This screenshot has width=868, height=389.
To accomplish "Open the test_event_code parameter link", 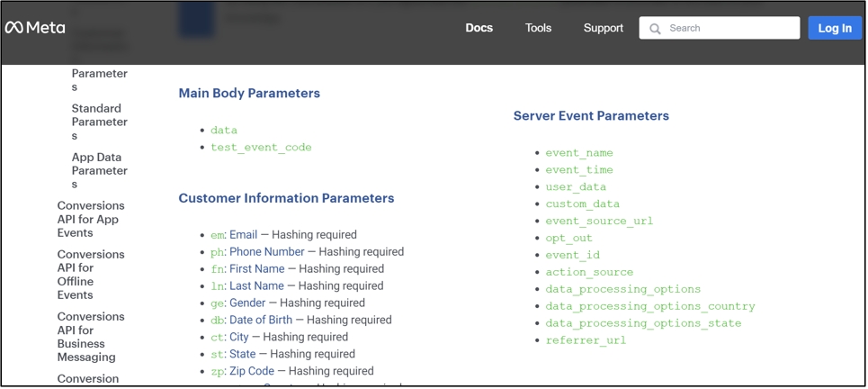I will tap(261, 147).
